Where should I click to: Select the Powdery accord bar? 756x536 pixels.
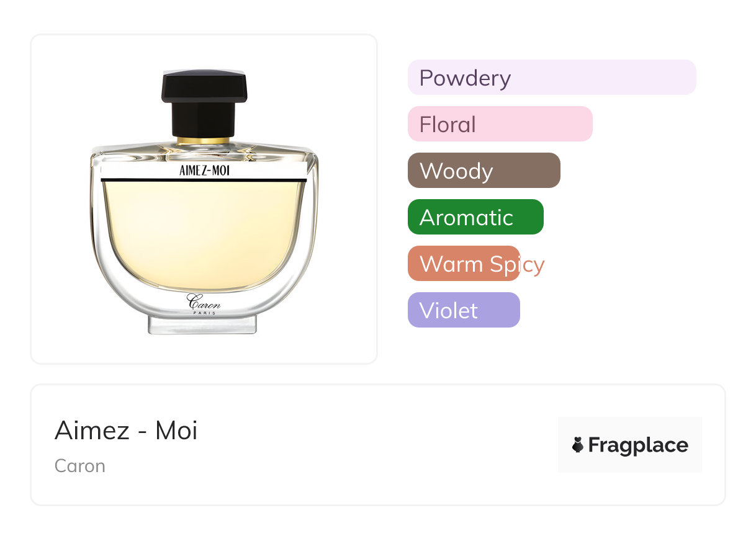[x=551, y=78]
